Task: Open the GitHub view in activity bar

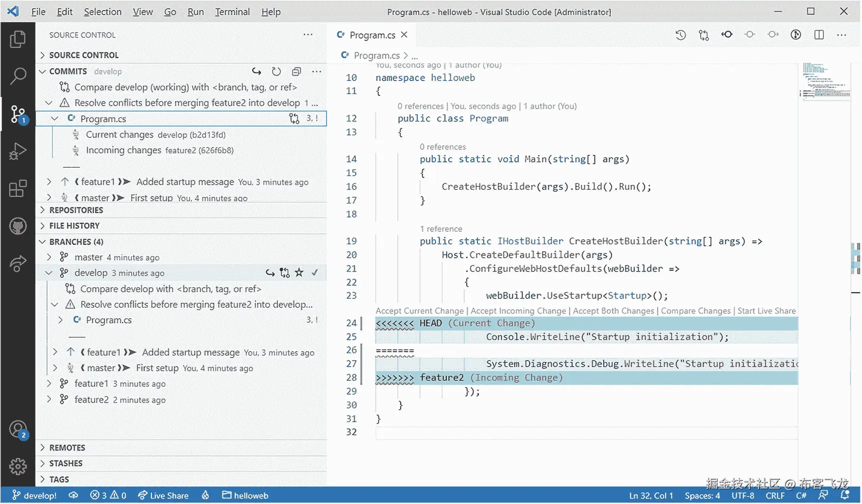Action: (x=18, y=226)
